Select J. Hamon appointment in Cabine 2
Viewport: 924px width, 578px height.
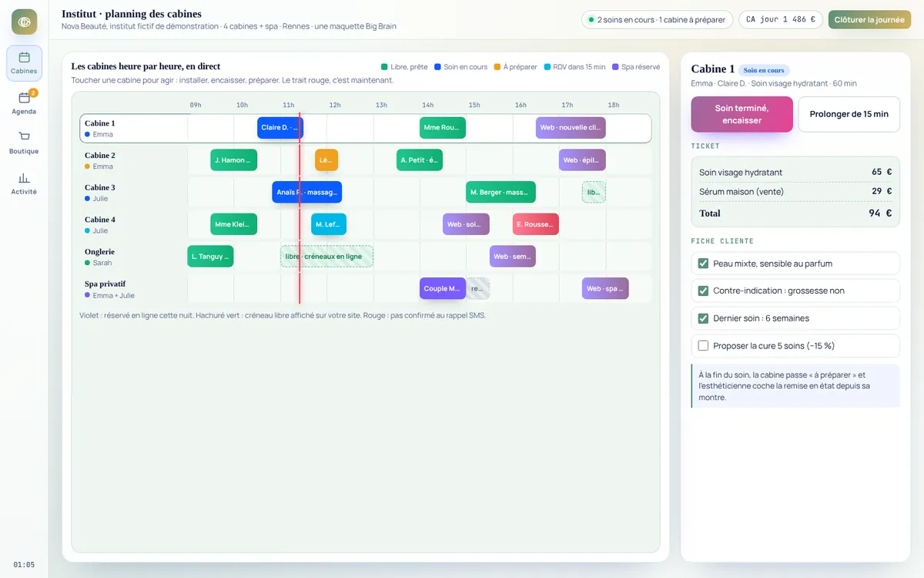[233, 160]
